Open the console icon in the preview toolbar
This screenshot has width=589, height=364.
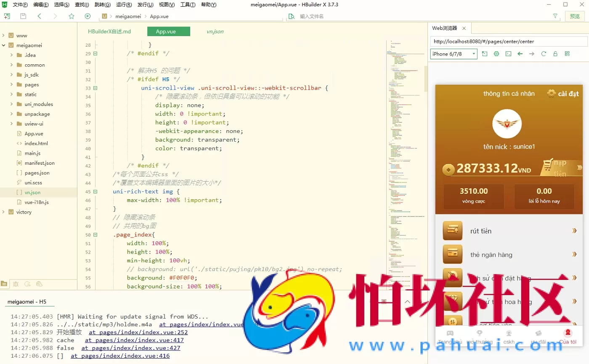508,54
